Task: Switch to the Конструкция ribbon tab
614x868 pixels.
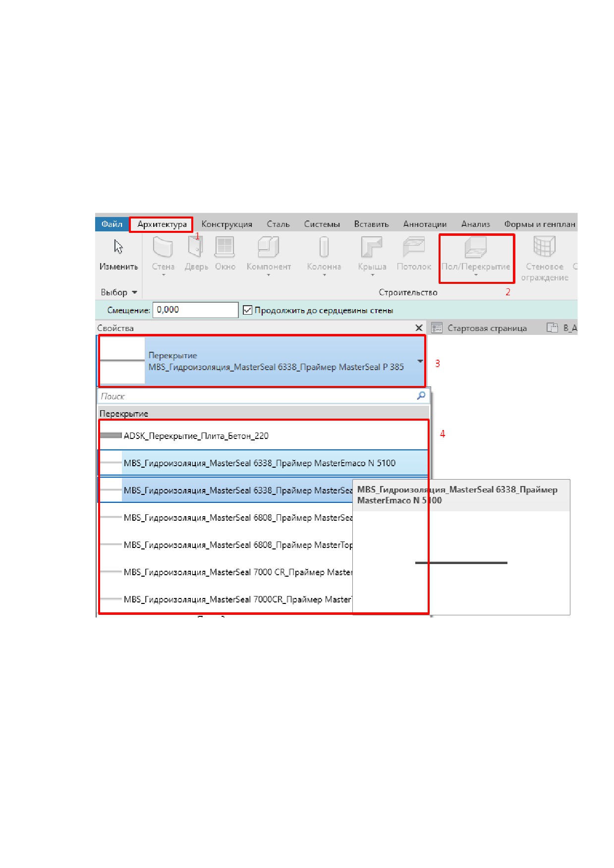Action: [x=226, y=224]
